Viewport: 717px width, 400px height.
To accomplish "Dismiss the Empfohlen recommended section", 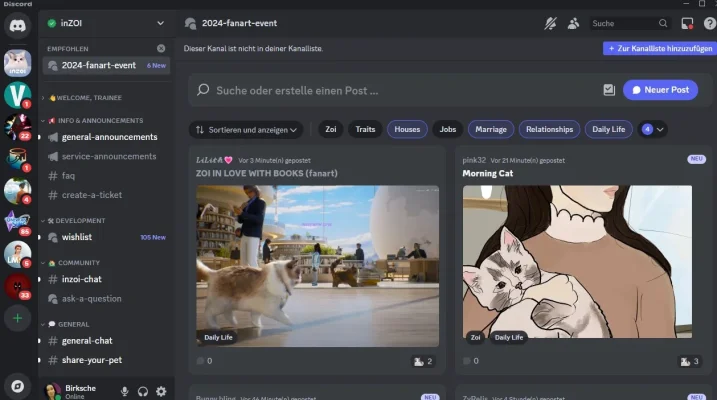I will pyautogui.click(x=161, y=48).
